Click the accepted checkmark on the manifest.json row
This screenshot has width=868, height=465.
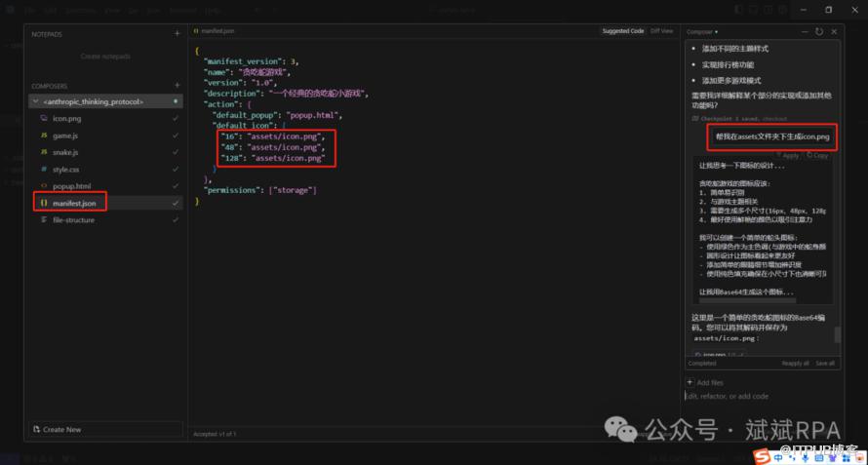coord(176,203)
